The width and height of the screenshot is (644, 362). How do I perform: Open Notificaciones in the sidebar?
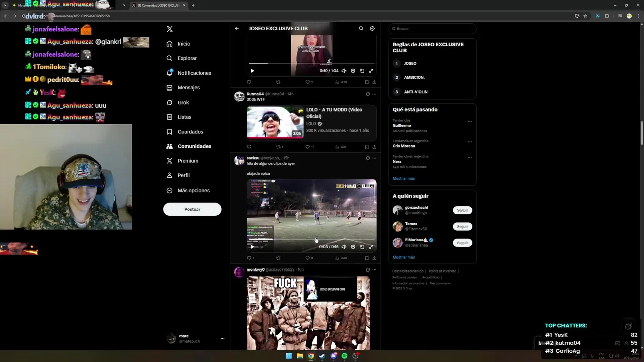coord(189,73)
